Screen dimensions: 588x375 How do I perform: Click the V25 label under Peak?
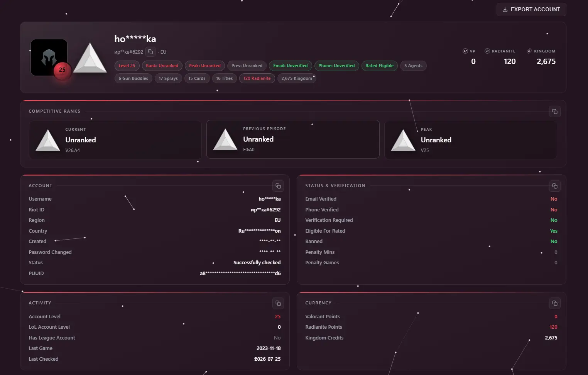(x=425, y=150)
